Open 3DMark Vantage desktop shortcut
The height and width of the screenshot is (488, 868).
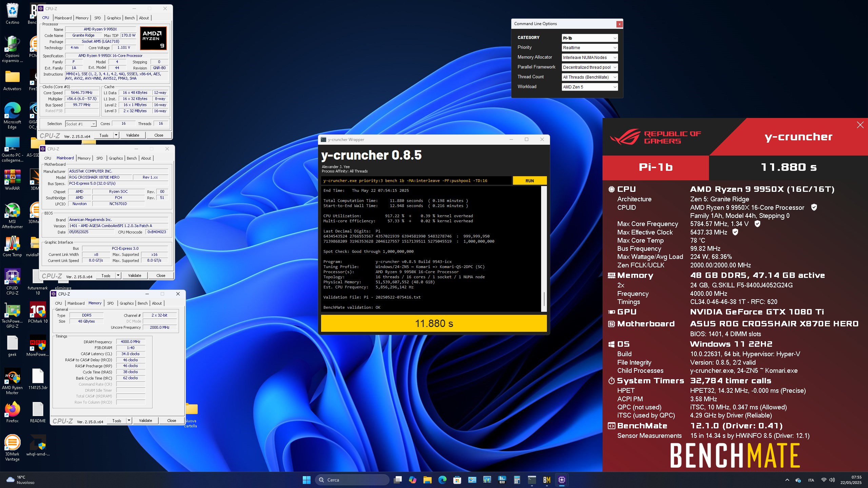click(13, 447)
